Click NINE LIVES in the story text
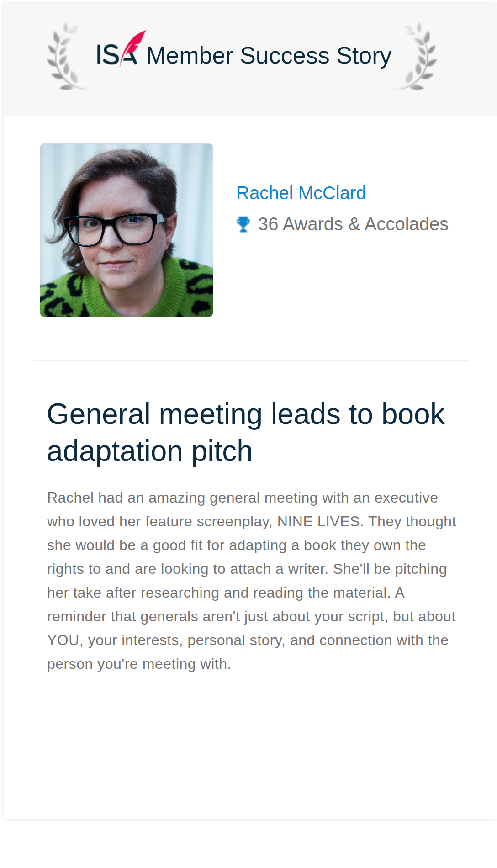Viewport: 497px width, 868px height. pos(318,521)
